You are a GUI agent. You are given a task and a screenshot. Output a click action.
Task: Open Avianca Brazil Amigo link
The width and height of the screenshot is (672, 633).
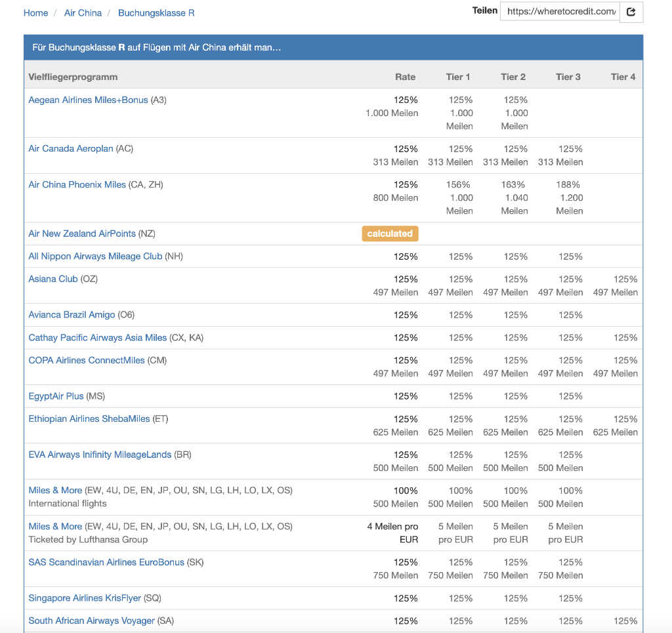pos(72,315)
